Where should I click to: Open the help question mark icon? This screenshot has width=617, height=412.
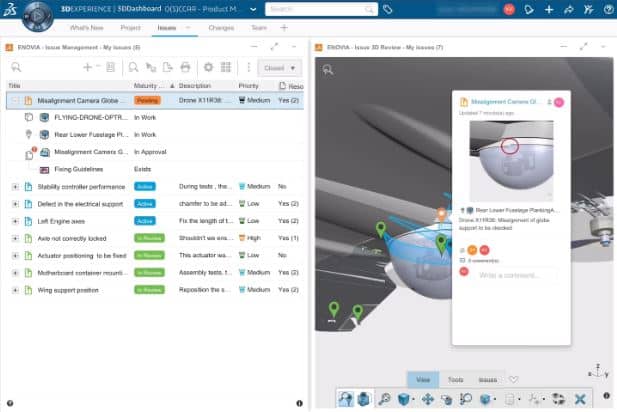608,9
